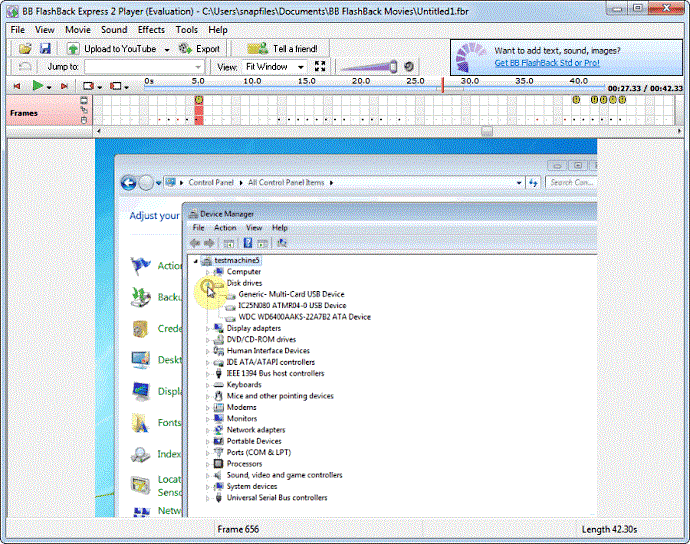
Task: Open the Effects menu
Action: [x=151, y=30]
